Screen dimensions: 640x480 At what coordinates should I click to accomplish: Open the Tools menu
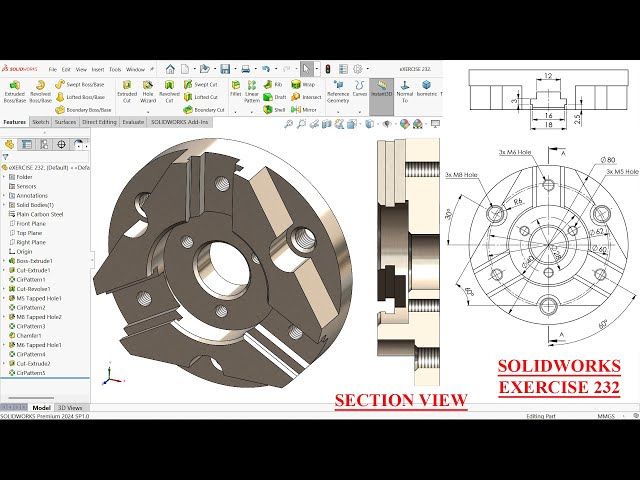(x=115, y=69)
